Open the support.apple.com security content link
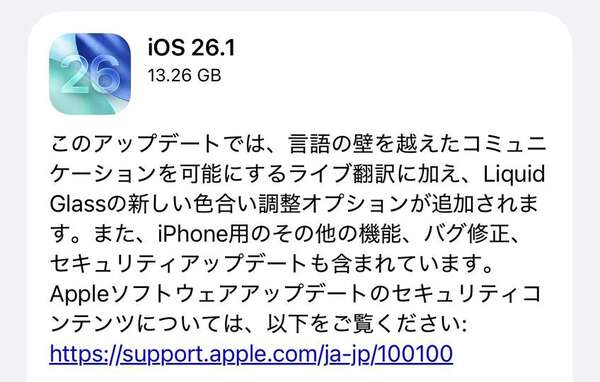Viewport: 600px width, 382px height. pos(251,353)
